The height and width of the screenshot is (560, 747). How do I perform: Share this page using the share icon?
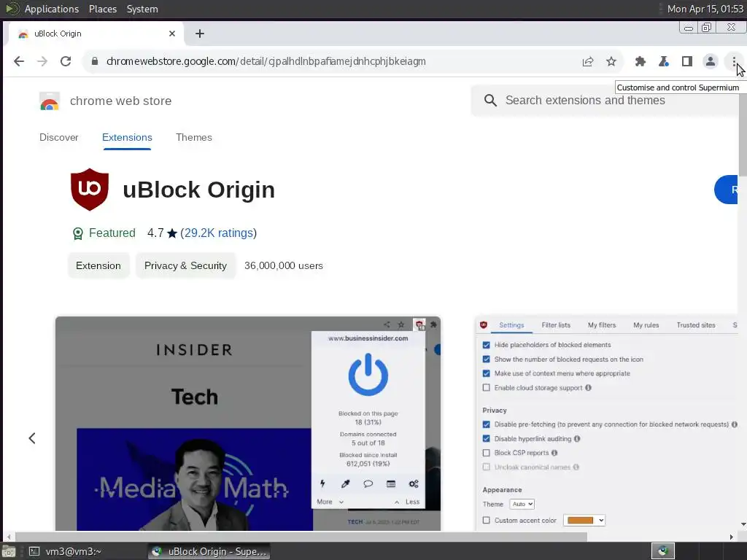(588, 61)
